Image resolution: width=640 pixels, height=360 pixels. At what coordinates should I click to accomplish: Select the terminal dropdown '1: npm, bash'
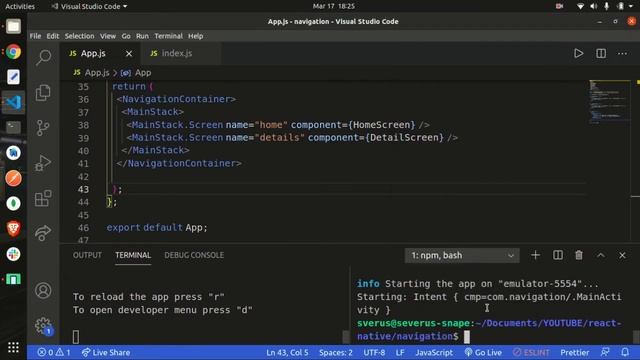click(462, 255)
